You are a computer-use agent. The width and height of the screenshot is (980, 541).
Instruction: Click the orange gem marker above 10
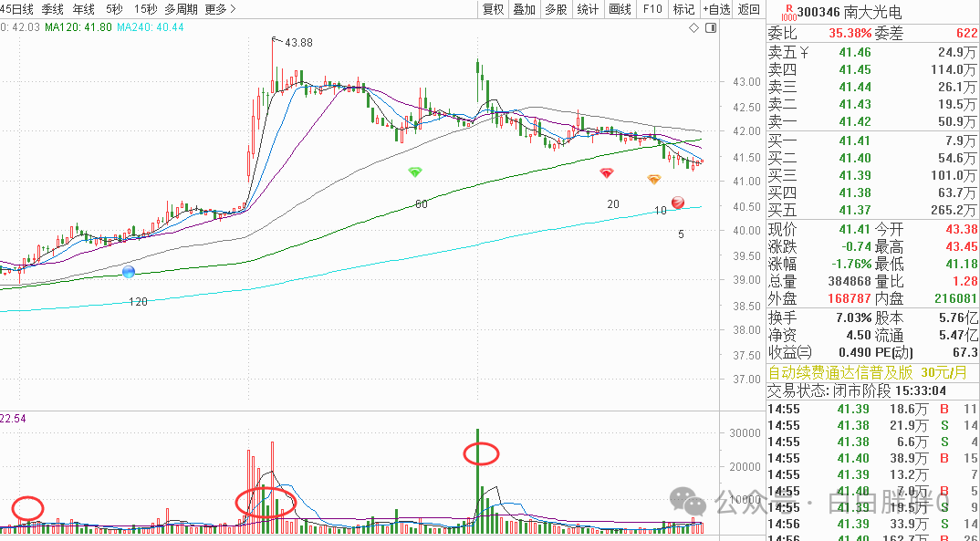653,180
